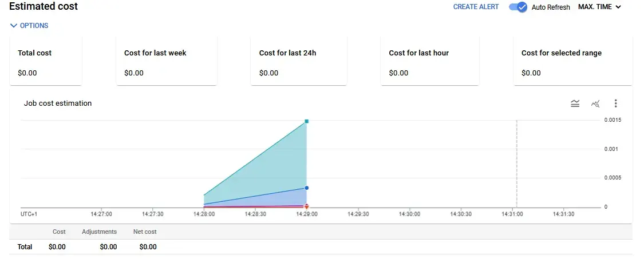Click the Job cost estimation title

point(57,103)
